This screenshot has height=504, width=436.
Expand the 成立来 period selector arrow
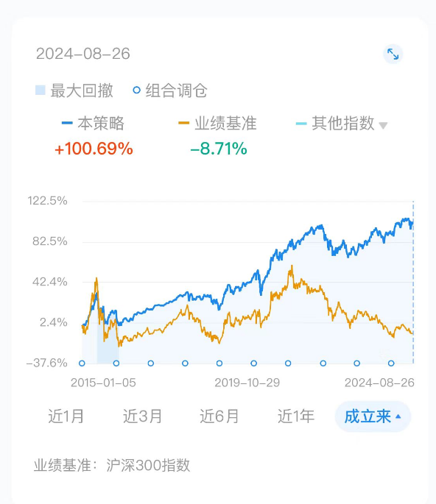(398, 416)
